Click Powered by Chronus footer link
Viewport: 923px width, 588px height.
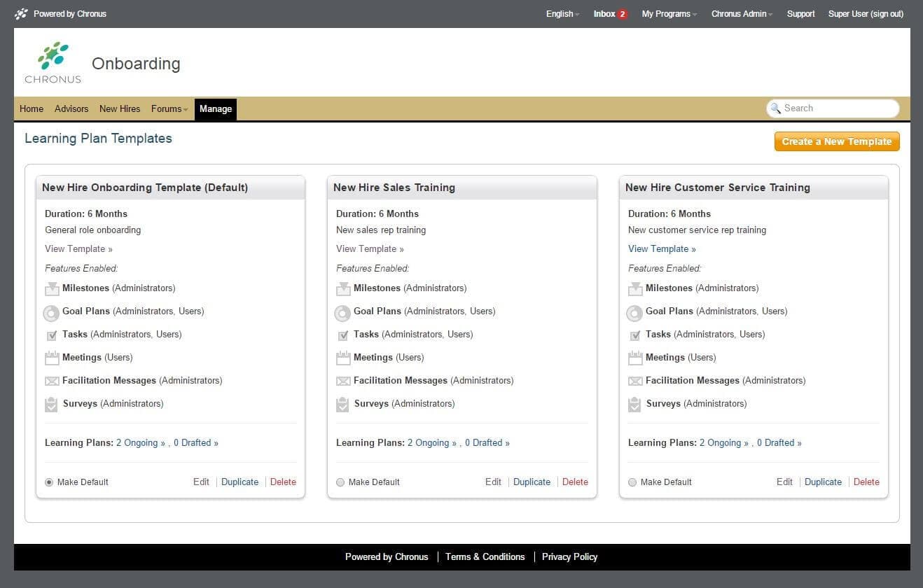coord(387,557)
